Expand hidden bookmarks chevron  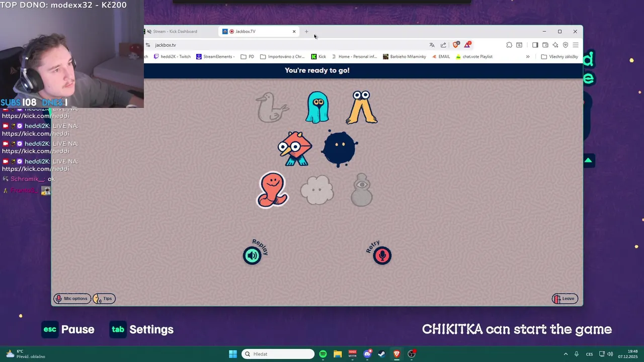coord(528,57)
